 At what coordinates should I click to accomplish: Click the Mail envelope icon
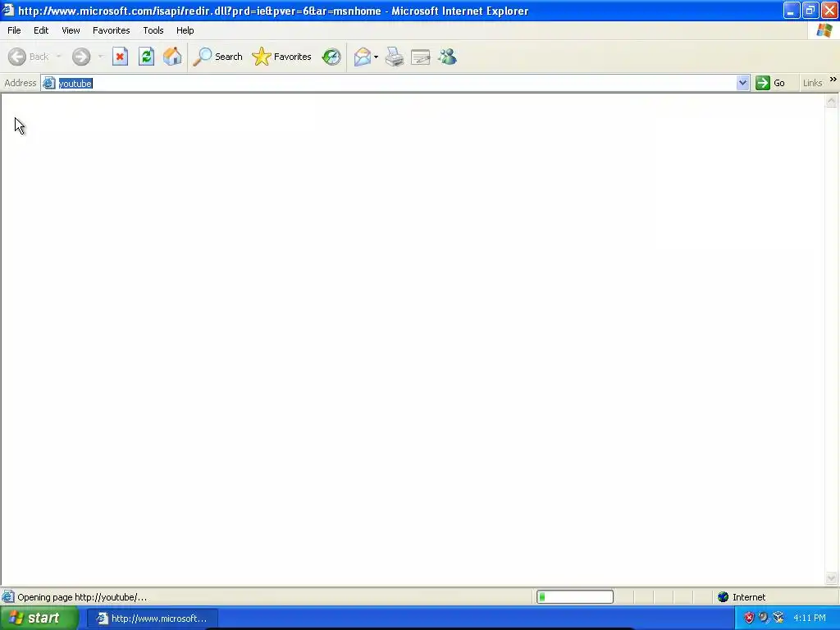[x=363, y=57]
